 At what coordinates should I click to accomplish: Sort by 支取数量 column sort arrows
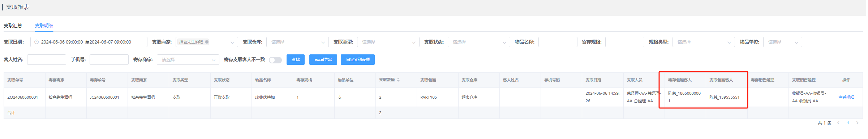[x=398, y=80]
